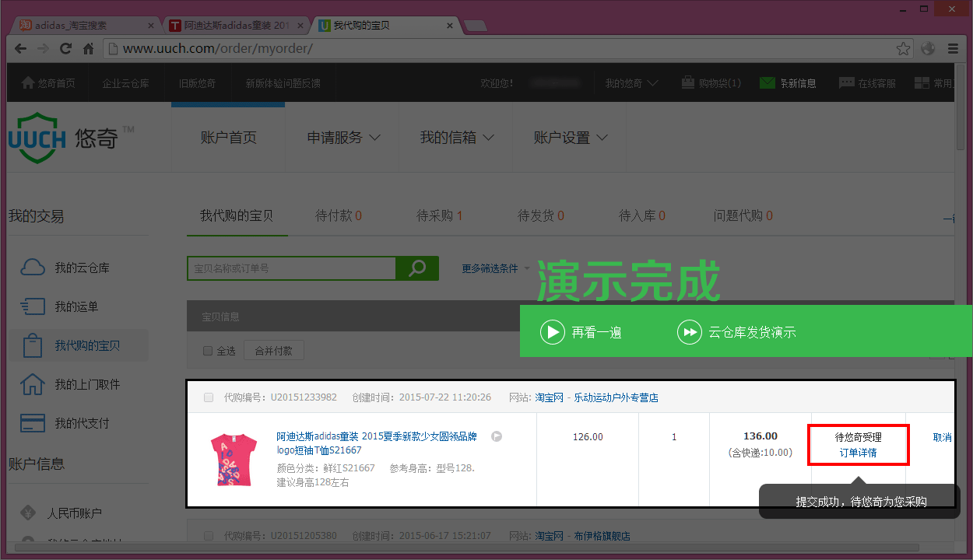Switch to 待发货 tab
This screenshot has width=973, height=560.
541,215
